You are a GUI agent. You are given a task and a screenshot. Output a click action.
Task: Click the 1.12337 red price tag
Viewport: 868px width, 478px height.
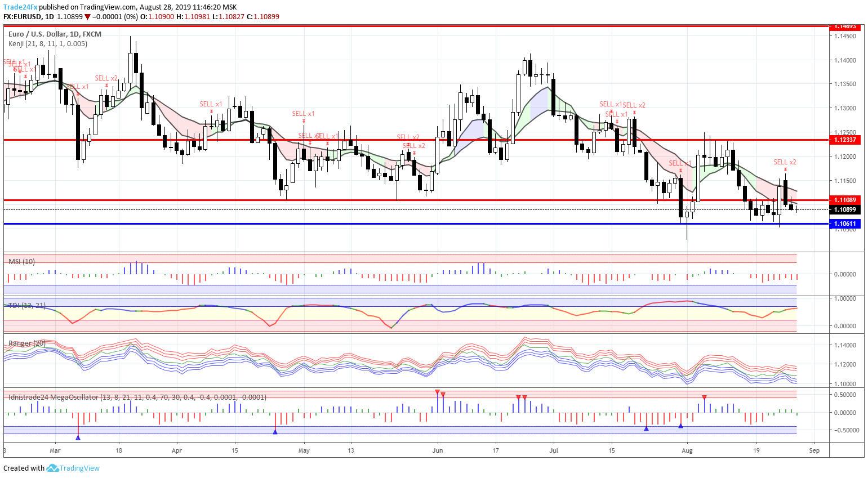click(x=845, y=140)
